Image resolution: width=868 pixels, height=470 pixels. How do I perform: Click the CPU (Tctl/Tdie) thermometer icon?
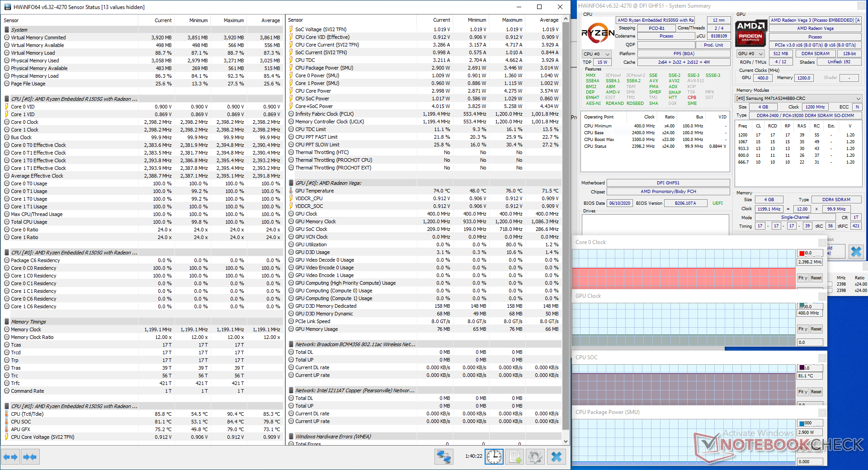click(x=7, y=414)
